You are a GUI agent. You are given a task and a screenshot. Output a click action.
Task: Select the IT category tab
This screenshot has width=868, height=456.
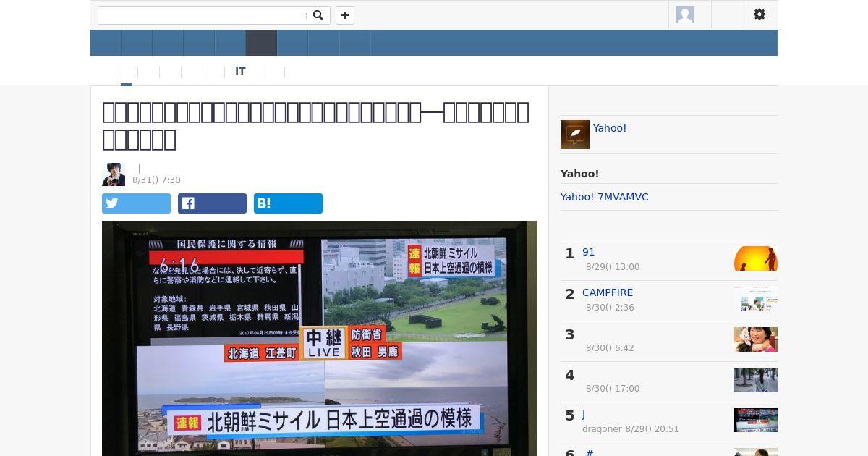[240, 71]
